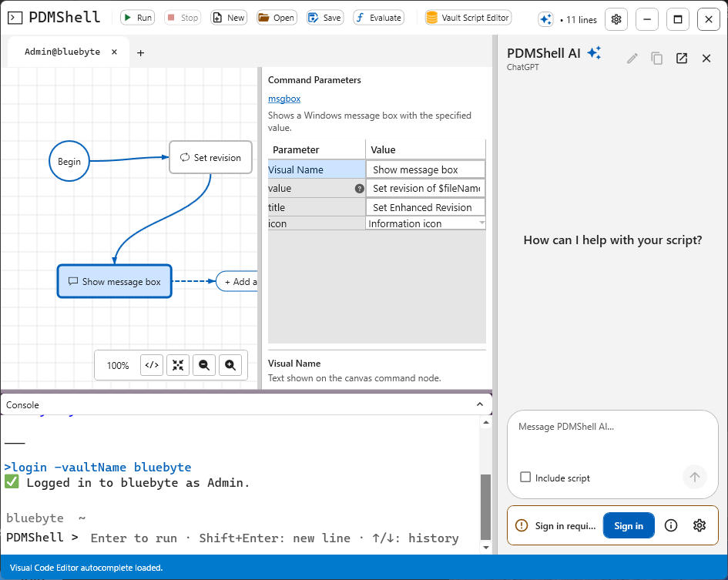Edit the value parameter field
The width and height of the screenshot is (728, 580).
[x=425, y=188]
